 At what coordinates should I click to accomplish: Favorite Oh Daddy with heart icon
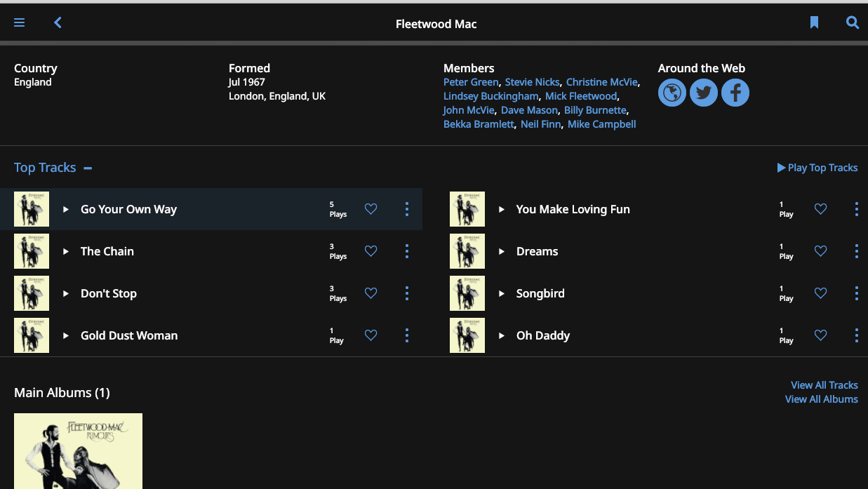pyautogui.click(x=820, y=335)
